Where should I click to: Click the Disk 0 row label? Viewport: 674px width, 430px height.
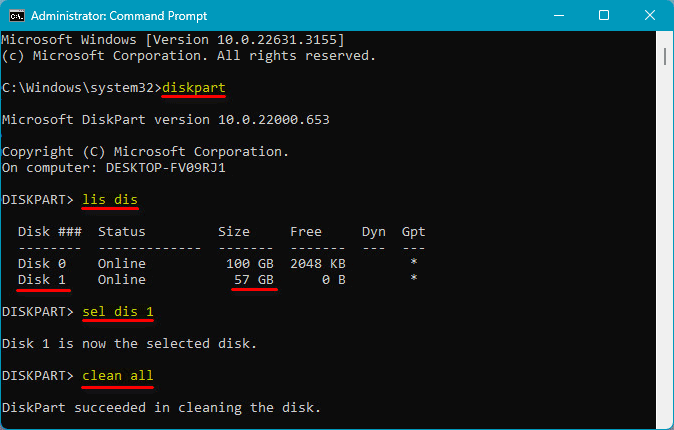coord(42,263)
